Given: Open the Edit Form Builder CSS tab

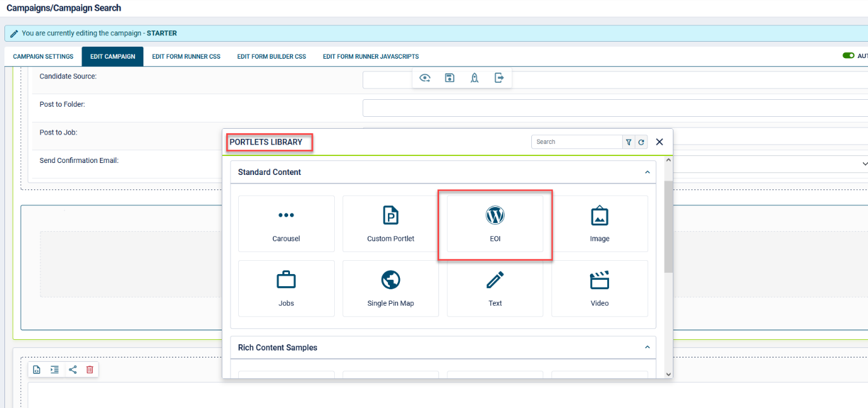Looking at the screenshot, I should click(272, 56).
